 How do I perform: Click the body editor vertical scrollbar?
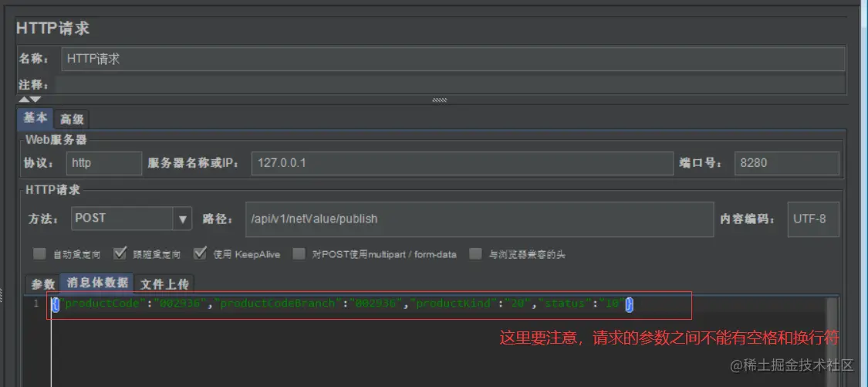[x=832, y=341]
